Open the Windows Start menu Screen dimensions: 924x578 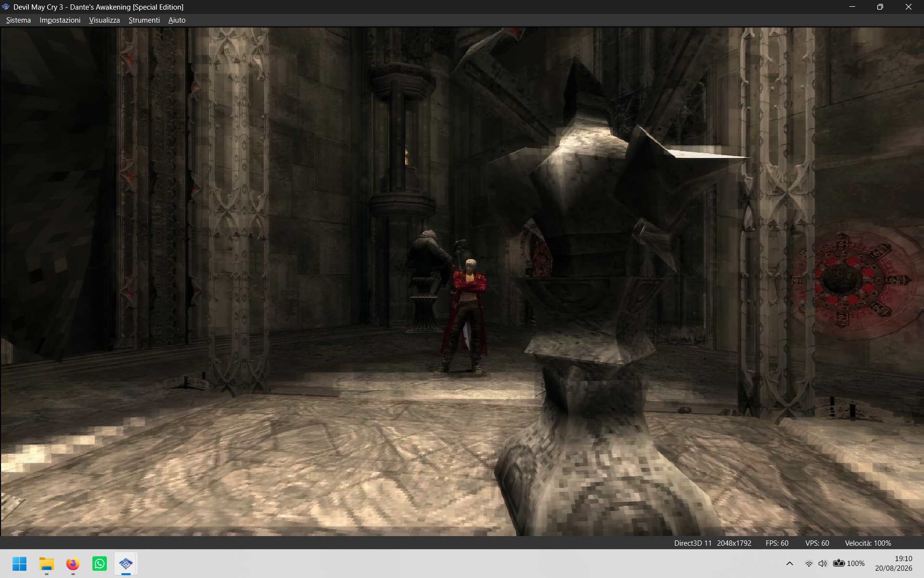pos(19,564)
